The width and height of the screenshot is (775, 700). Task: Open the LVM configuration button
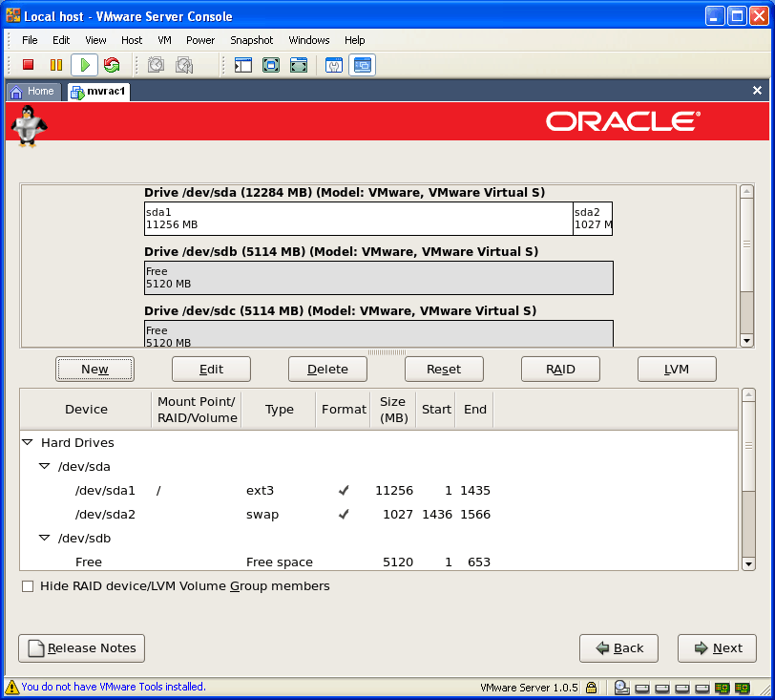[677, 370]
